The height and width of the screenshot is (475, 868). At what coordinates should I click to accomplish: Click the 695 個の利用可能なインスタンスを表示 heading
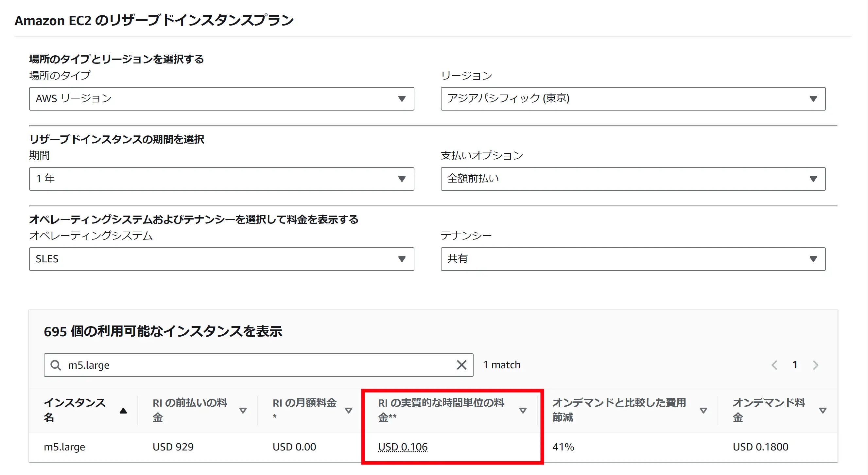point(163,331)
